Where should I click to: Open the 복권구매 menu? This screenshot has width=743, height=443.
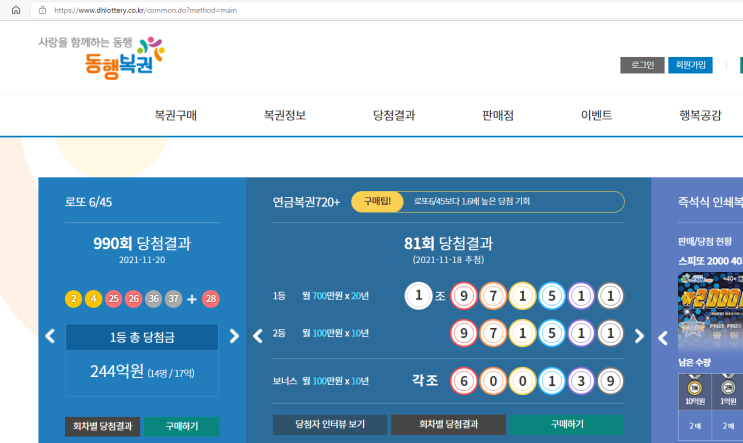[x=176, y=115]
